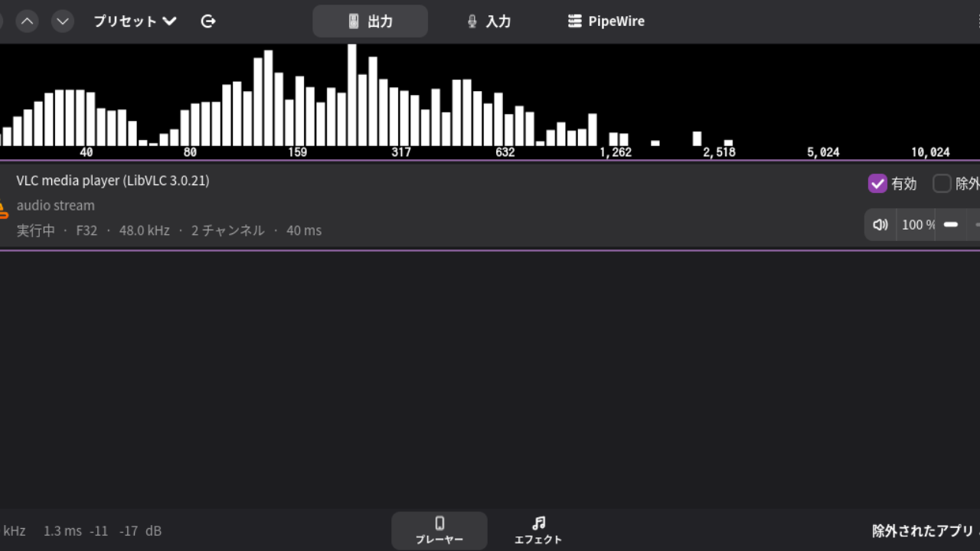Screen dimensions: 980x551
Task: Click the bypass arrow icon beside プリセット
Action: [x=208, y=21]
